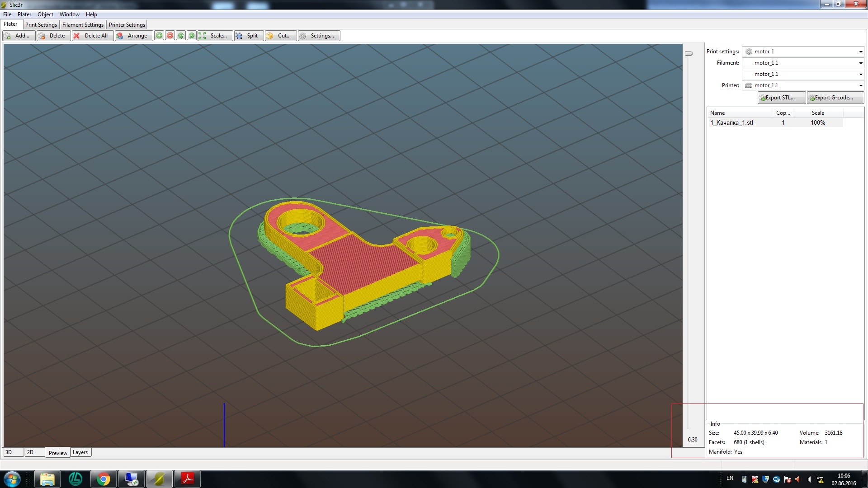Click the red minus 'Fewer copies' icon
The height and width of the screenshot is (488, 868).
pos(170,36)
